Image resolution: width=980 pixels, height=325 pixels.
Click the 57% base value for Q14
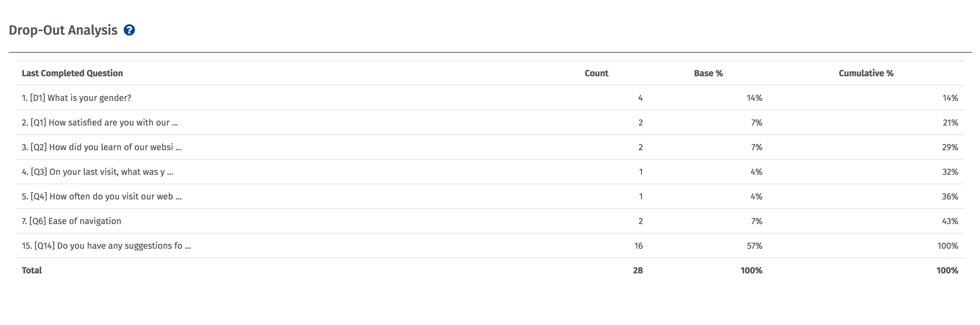pyautogui.click(x=755, y=246)
